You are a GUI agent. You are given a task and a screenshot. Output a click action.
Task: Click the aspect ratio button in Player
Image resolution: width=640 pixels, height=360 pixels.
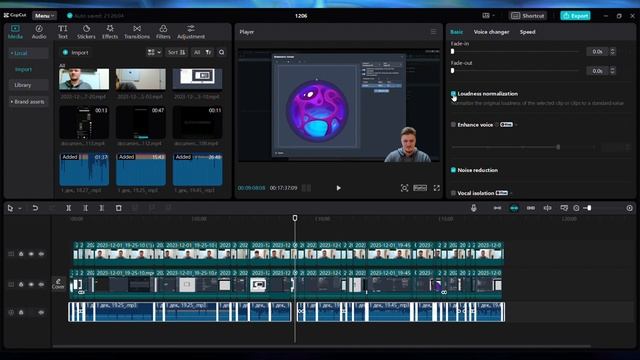420,188
